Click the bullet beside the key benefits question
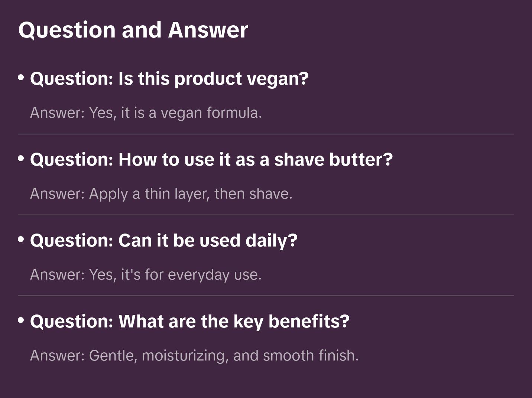The height and width of the screenshot is (398, 532). (21, 320)
